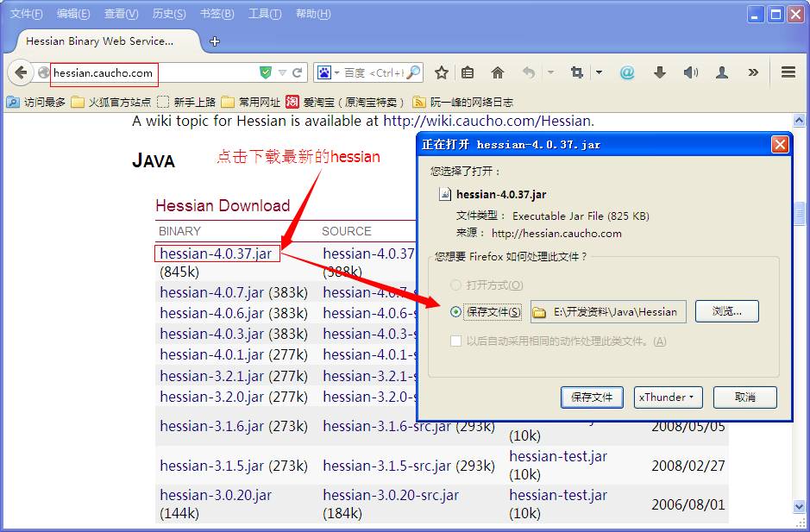The image size is (810, 532).
Task: Select the 保存文件(S) radio button
Action: [455, 312]
